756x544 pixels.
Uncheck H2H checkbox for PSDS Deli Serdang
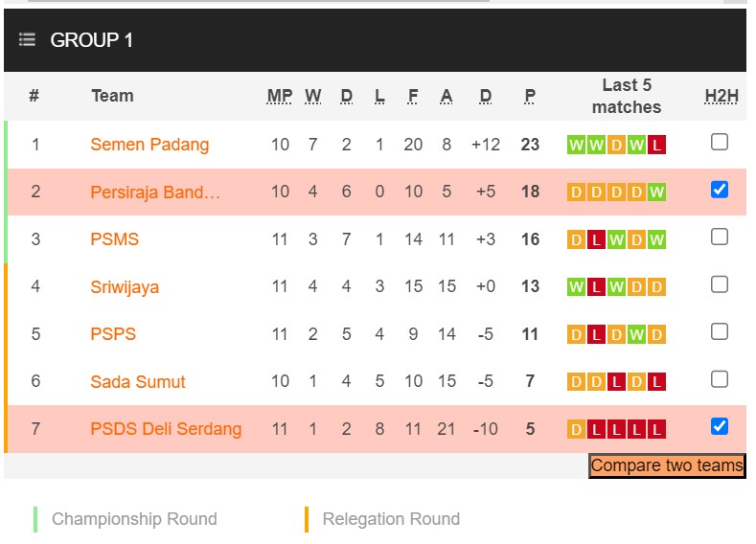pos(720,426)
